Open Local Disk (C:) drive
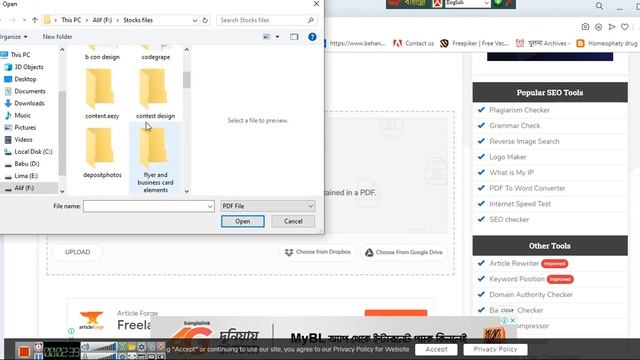The height and width of the screenshot is (360, 640). 33,151
